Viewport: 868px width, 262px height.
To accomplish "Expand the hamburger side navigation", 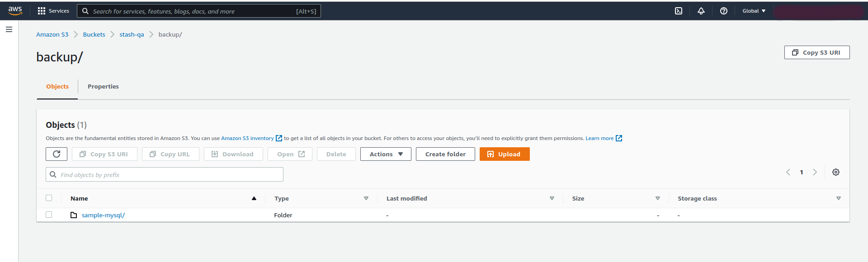I will [x=9, y=29].
